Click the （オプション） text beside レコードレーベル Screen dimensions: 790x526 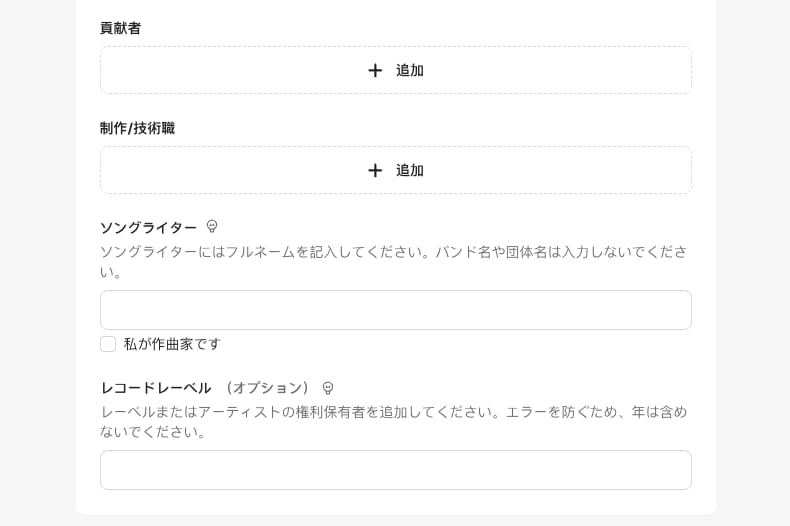(267, 388)
